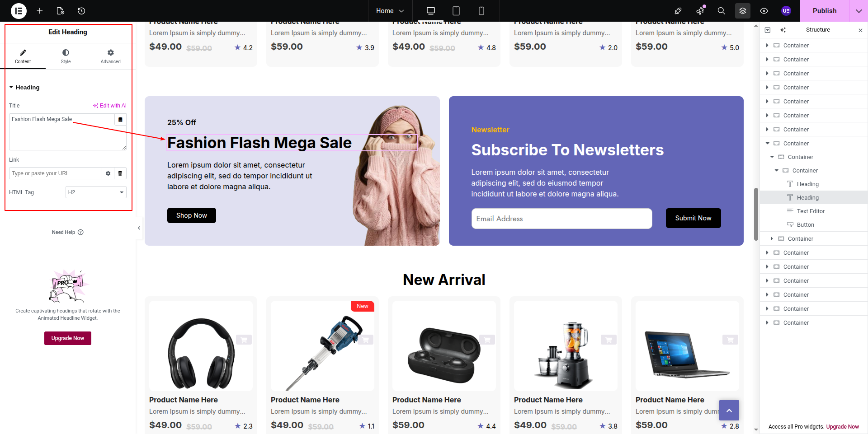
Task: Expand Publish options arrow
Action: (x=859, y=11)
